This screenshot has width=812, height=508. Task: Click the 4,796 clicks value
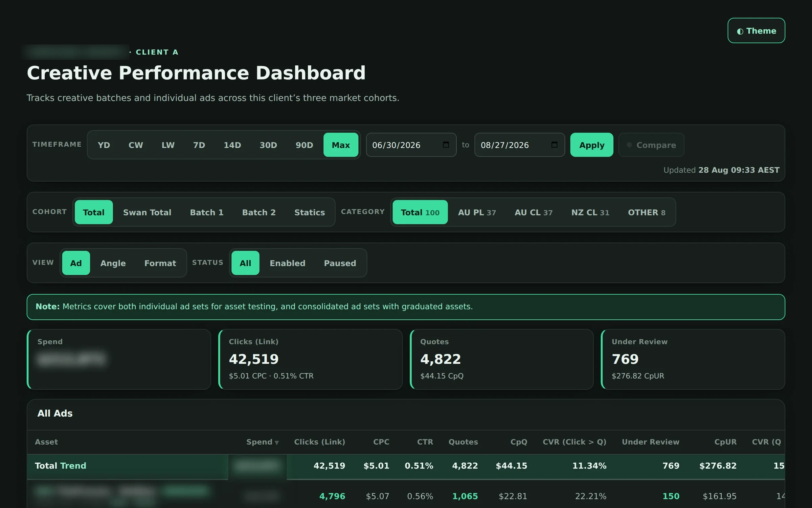332,496
